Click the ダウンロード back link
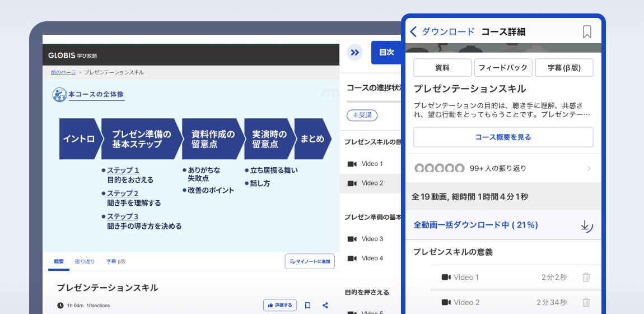 click(448, 31)
